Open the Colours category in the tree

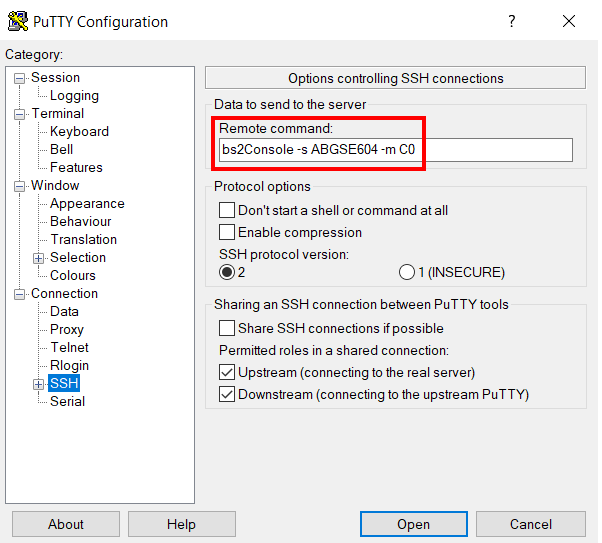[73, 276]
